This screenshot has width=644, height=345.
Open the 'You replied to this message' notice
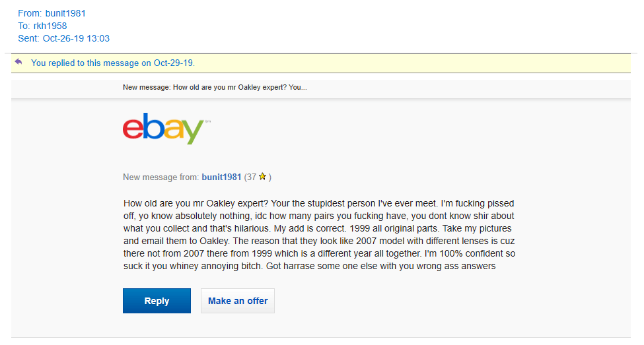[x=112, y=63]
